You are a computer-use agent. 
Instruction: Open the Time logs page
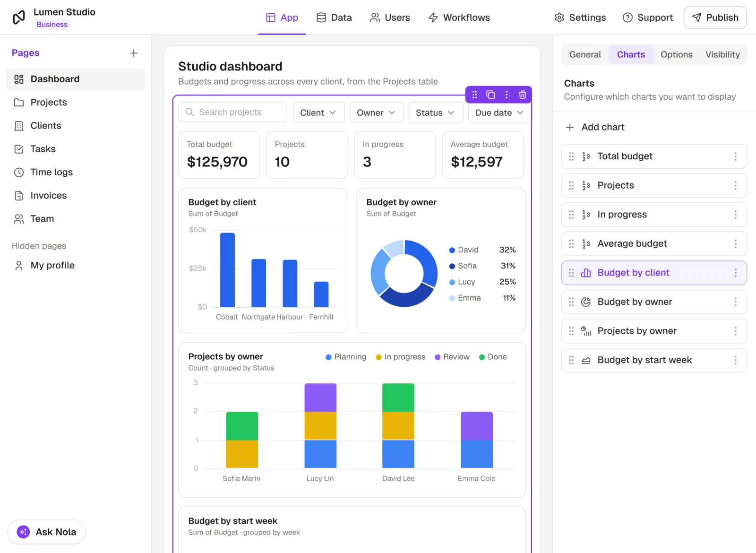click(76, 173)
